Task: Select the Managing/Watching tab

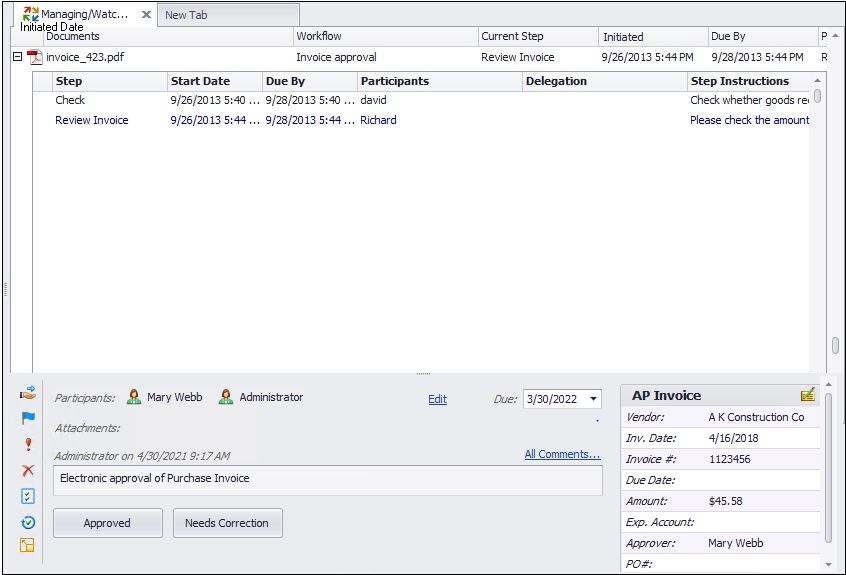Action: coord(85,14)
